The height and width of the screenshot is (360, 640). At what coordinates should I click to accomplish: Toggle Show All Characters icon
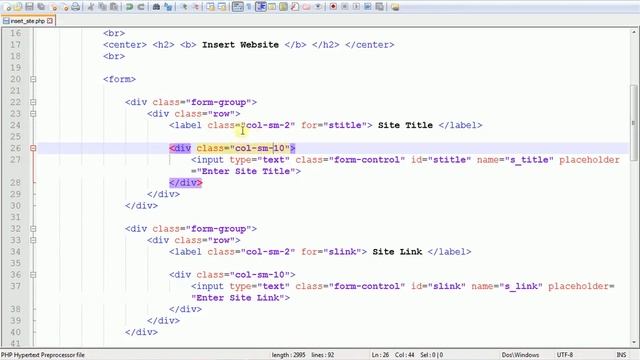click(249, 7)
